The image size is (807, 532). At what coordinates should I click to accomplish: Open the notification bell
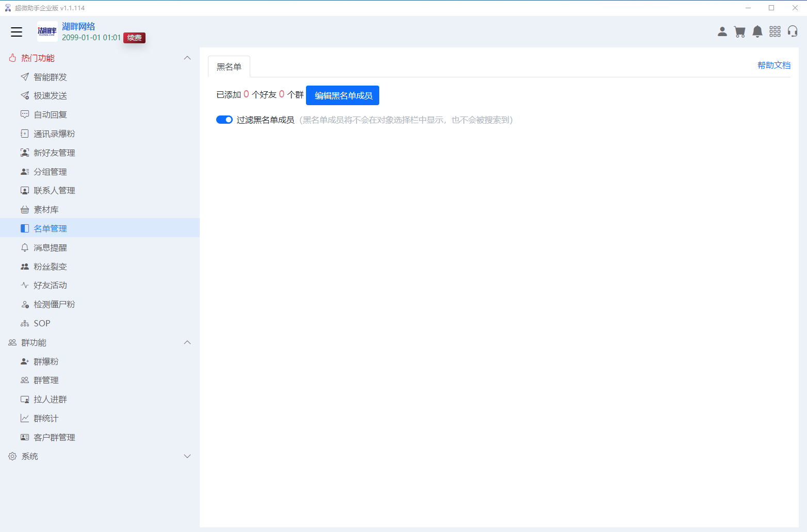[x=757, y=31]
